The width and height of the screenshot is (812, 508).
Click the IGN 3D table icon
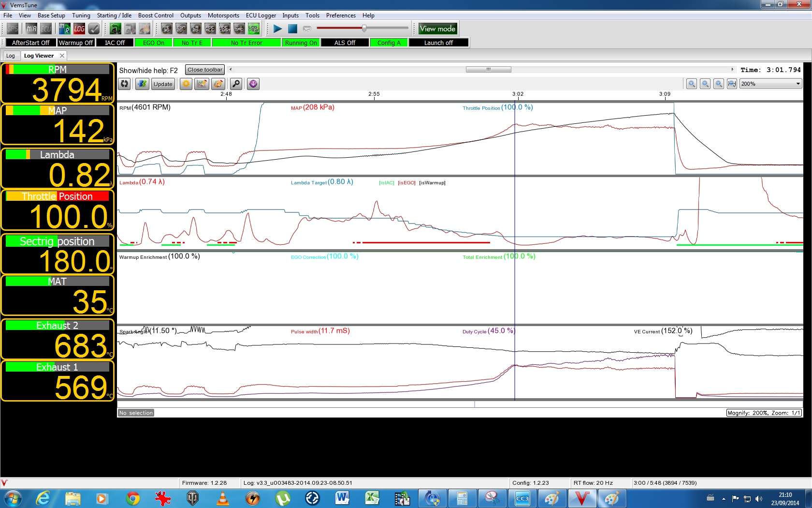181,29
